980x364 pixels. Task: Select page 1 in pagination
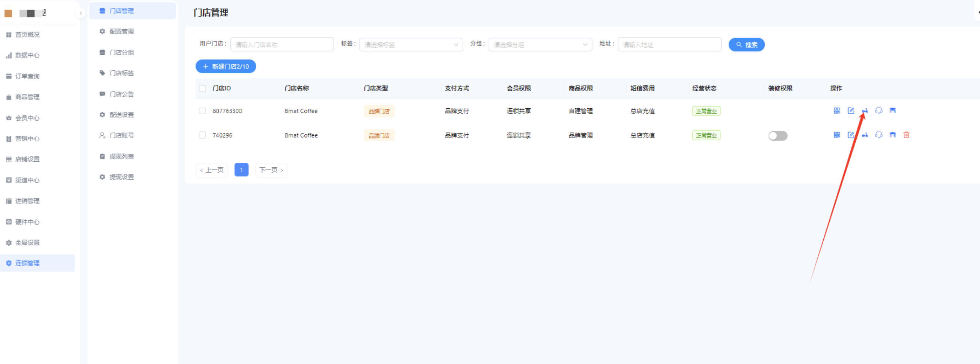click(241, 170)
